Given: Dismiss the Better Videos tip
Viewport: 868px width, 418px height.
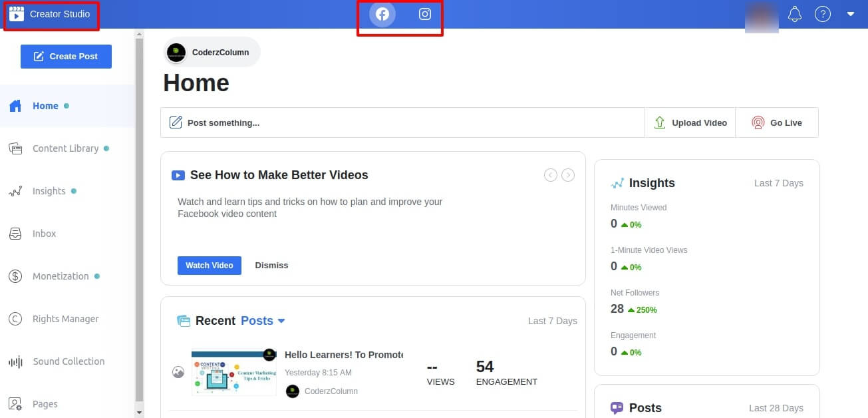Looking at the screenshot, I should point(271,265).
